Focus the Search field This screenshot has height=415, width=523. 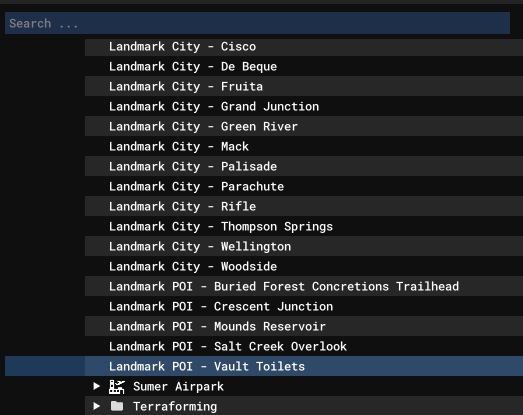(x=257, y=23)
